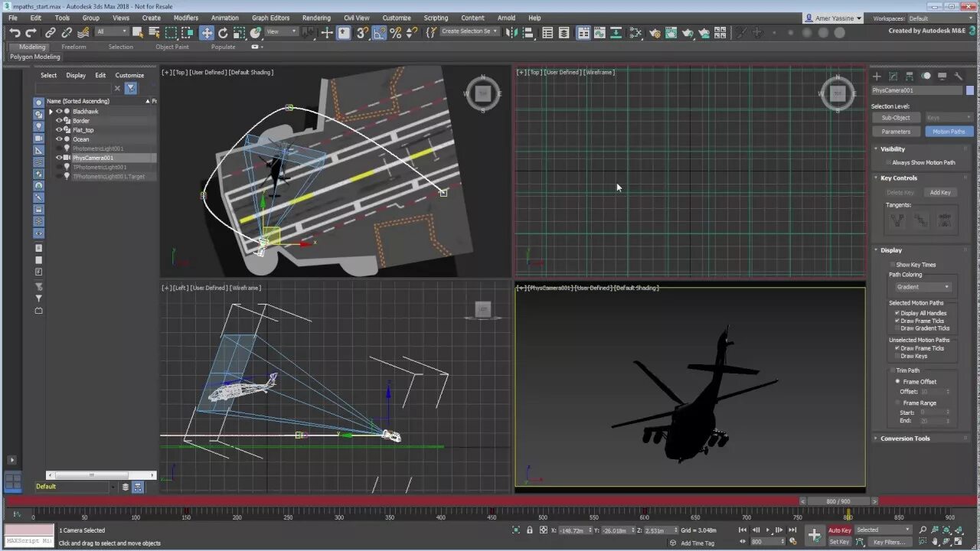This screenshot has width=980, height=551.
Task: Collapse the Key Controls rollout
Action: coord(899,178)
